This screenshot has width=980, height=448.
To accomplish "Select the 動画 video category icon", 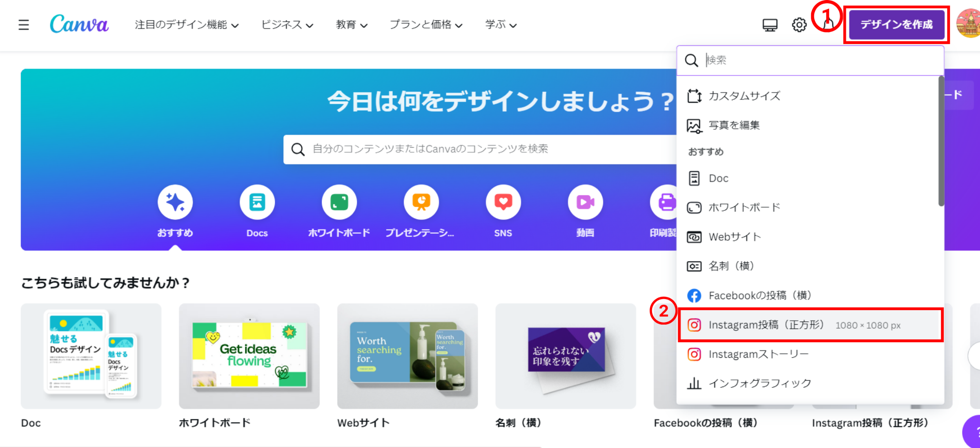I will click(x=585, y=202).
